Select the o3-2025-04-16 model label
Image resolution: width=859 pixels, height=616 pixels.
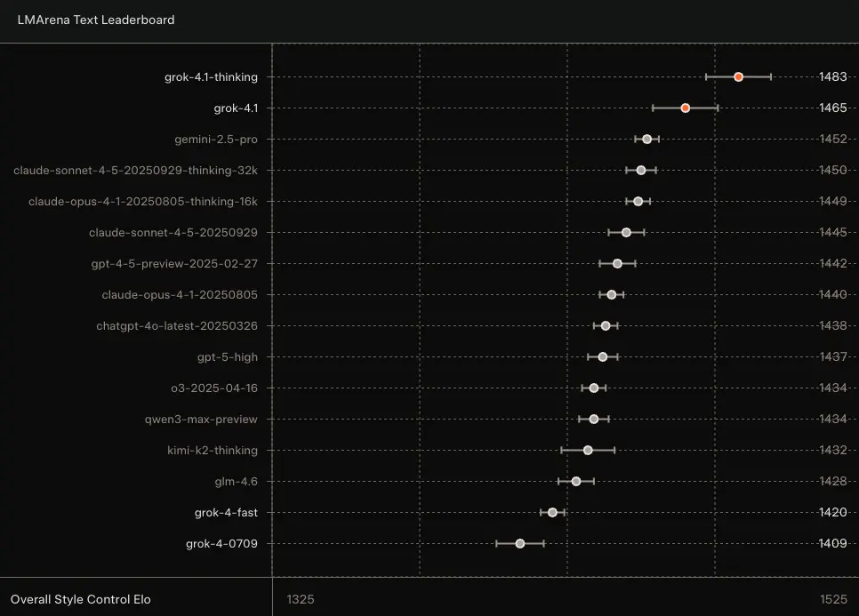214,388
